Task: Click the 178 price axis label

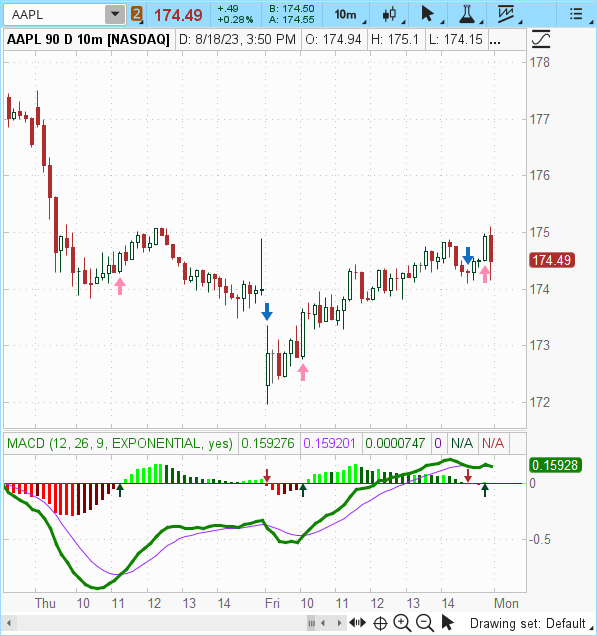Action: coord(540,62)
